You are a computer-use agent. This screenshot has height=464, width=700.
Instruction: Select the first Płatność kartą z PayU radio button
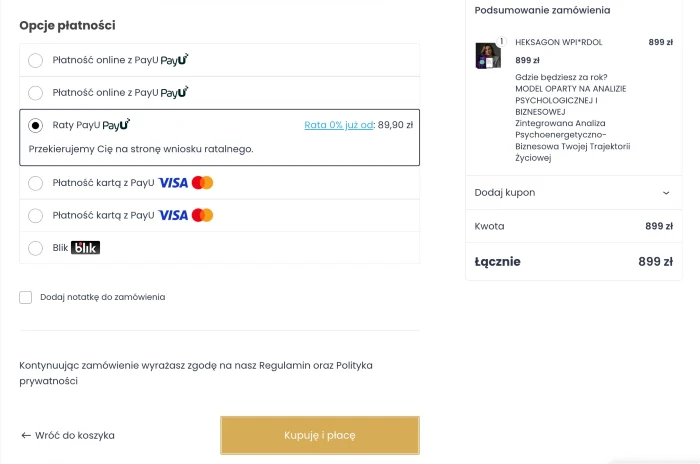[36, 183]
